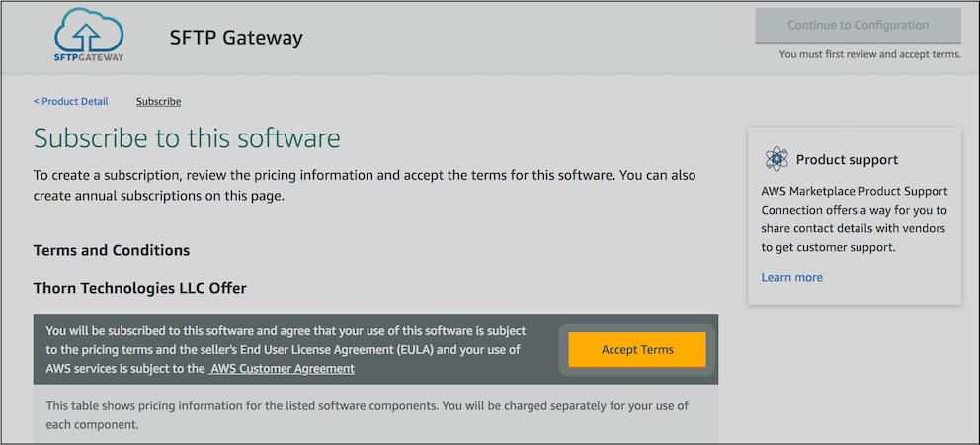
Task: Go back via the Product Detail link
Action: 70,102
